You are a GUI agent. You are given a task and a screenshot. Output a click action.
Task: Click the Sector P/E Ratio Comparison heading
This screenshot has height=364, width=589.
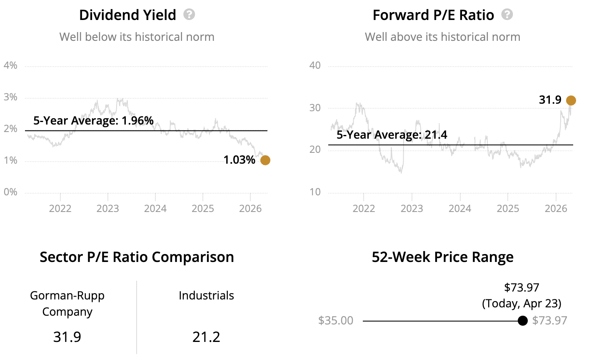[x=137, y=257]
